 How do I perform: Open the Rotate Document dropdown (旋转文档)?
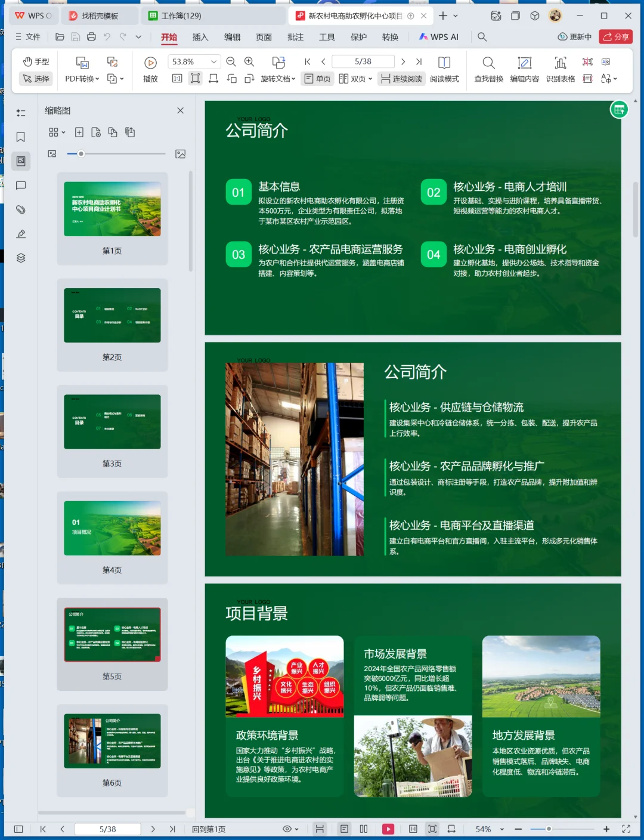point(278,69)
